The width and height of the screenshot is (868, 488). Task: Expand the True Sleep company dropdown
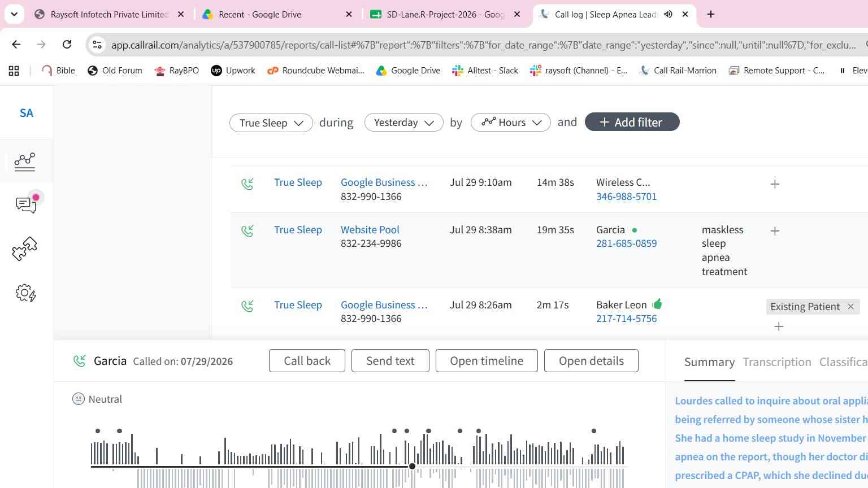(271, 123)
